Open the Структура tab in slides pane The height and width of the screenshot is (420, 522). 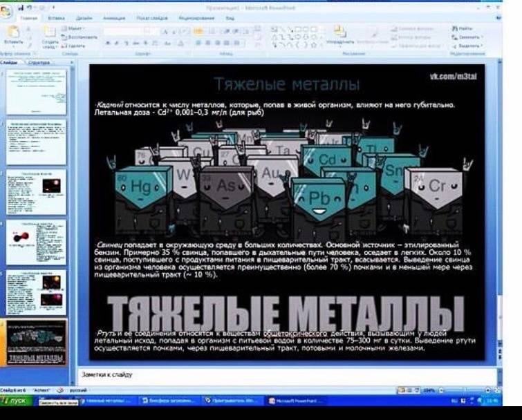(39, 63)
